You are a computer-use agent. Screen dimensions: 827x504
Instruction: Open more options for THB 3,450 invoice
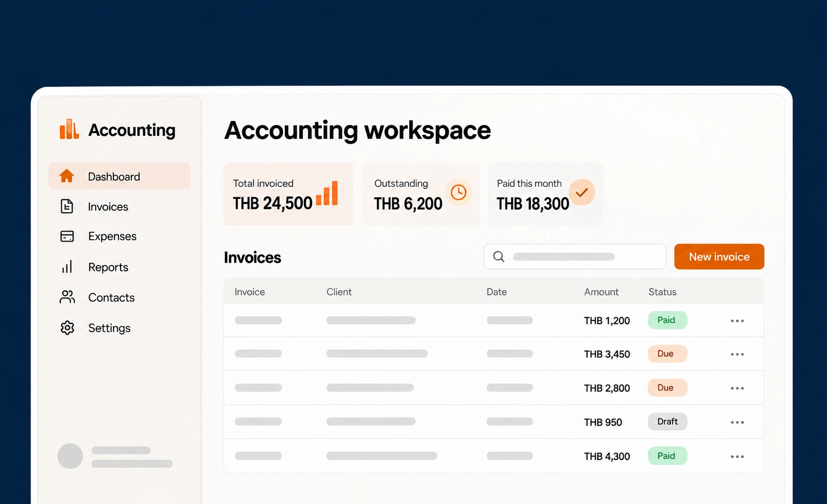tap(737, 354)
